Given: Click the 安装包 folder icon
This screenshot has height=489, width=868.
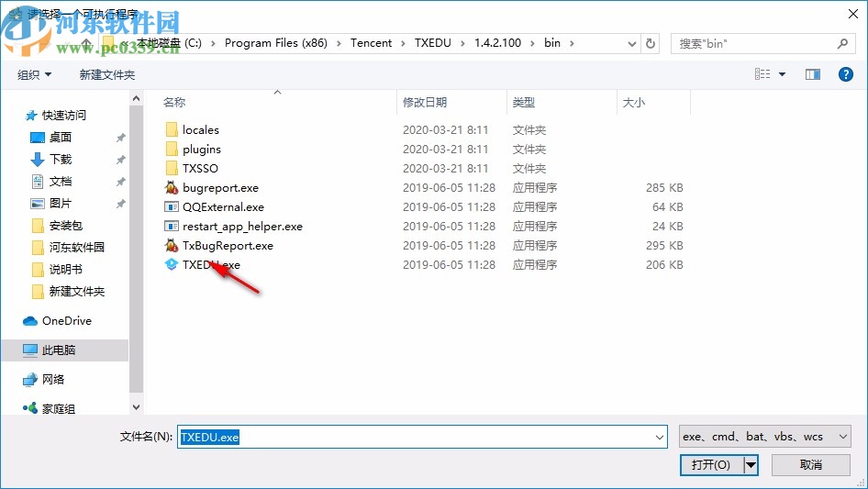Looking at the screenshot, I should (x=38, y=226).
